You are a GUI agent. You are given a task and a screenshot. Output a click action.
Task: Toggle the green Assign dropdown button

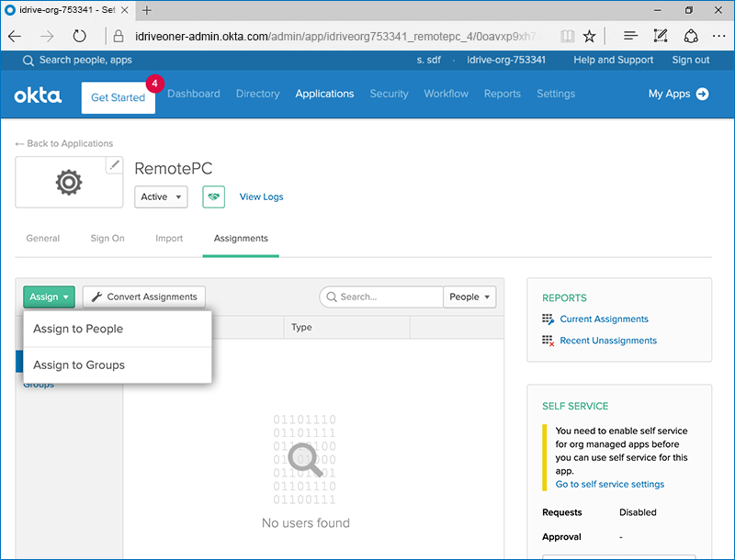point(49,297)
